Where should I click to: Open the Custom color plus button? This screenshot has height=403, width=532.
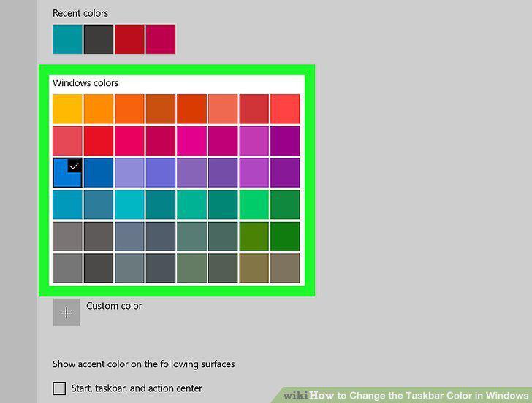click(x=66, y=312)
